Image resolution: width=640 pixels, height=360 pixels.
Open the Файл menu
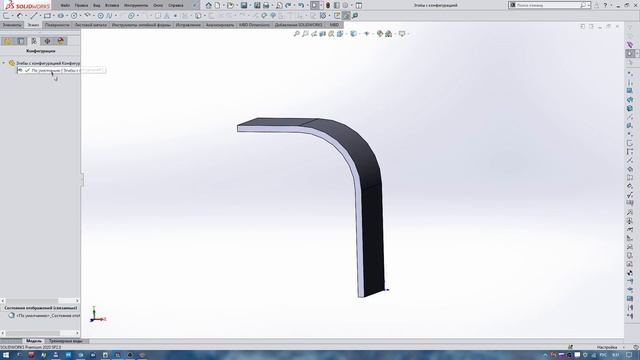[65, 5]
